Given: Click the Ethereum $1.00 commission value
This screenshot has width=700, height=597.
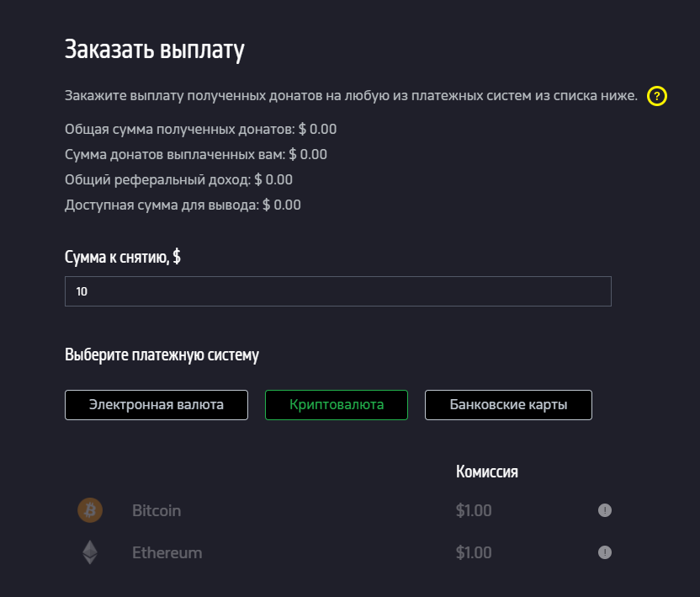Looking at the screenshot, I should coord(474,553).
